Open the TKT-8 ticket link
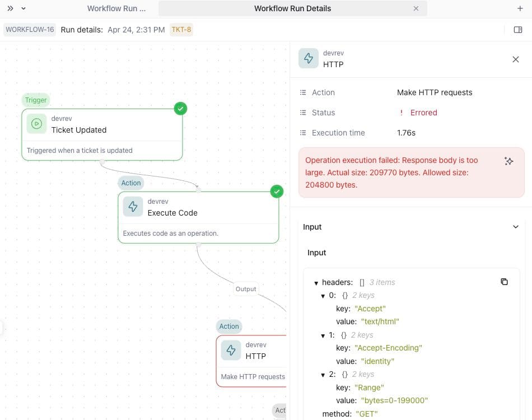This screenshot has width=532, height=420. click(181, 30)
